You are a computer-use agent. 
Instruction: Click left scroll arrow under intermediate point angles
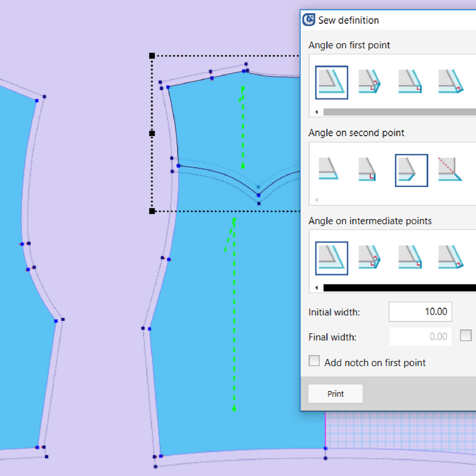317,288
